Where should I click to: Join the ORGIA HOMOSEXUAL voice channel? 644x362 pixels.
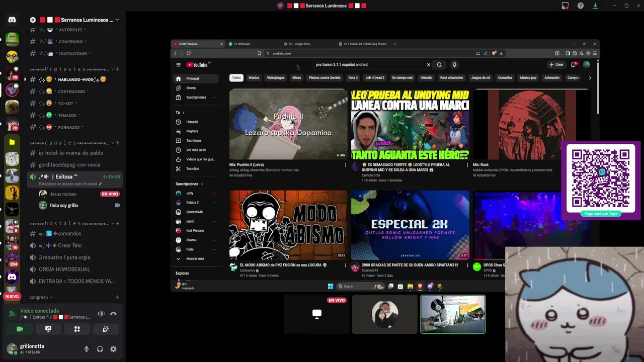74,269
